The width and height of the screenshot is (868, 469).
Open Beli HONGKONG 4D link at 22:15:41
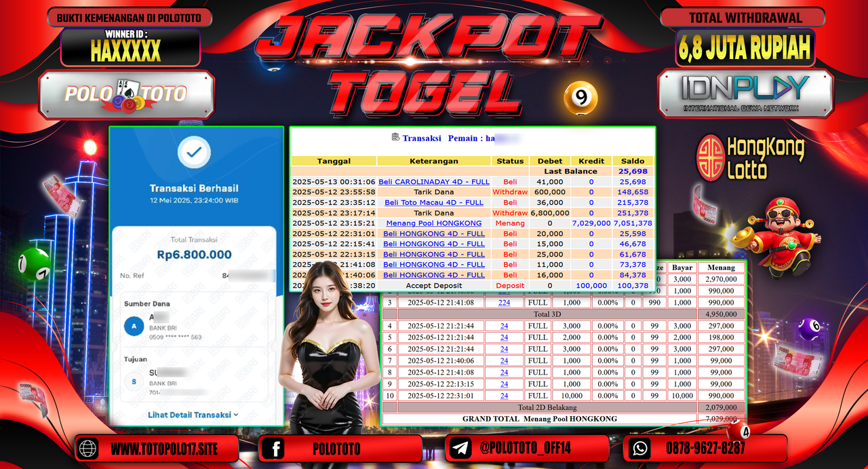pos(434,244)
